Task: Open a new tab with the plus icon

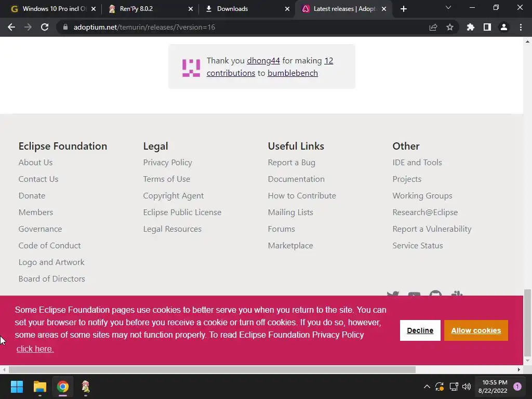Action: (x=403, y=9)
